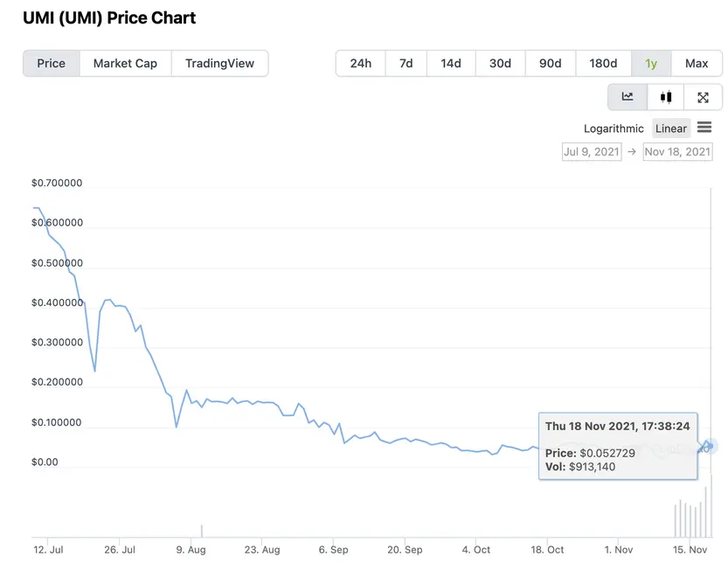The height and width of the screenshot is (570, 728).
Task: Select Logarithmic scale option
Action: pos(614,129)
